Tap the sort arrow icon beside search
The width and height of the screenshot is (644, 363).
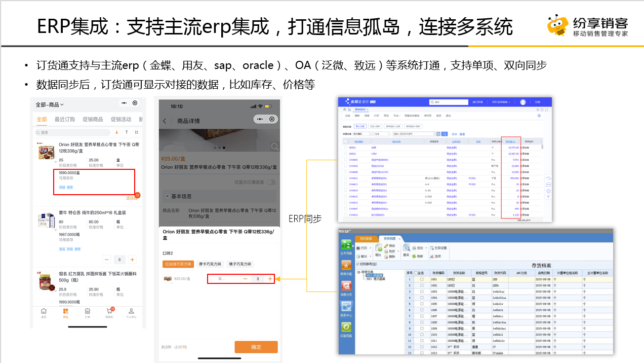pos(116,132)
